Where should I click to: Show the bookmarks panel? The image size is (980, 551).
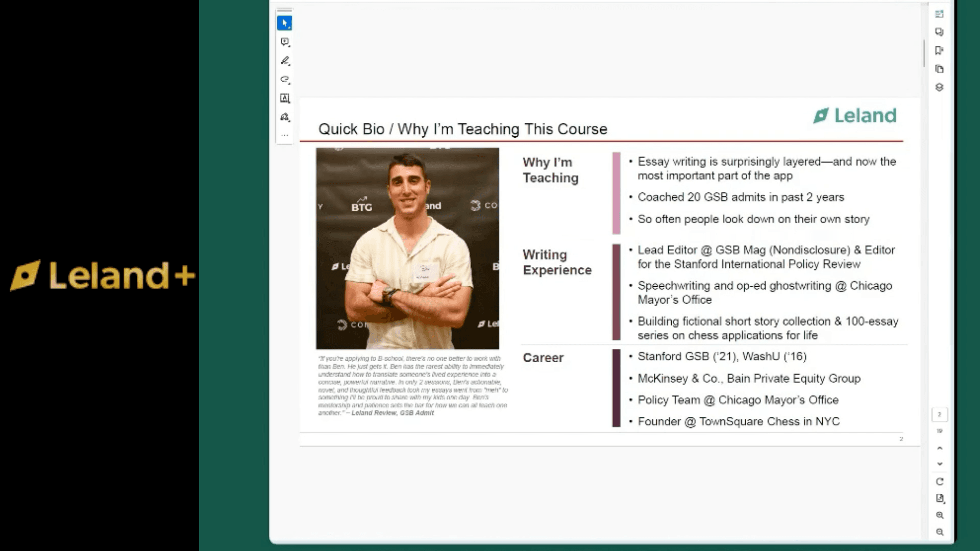click(939, 51)
